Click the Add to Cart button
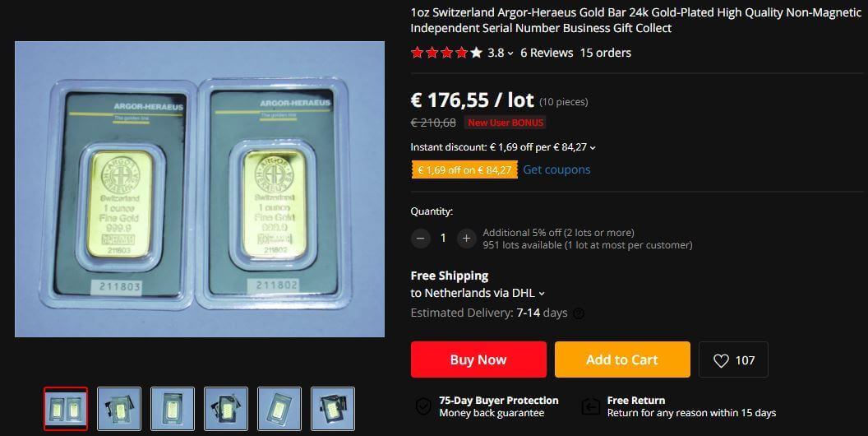Viewport: 868px width, 436px height. [x=622, y=359]
